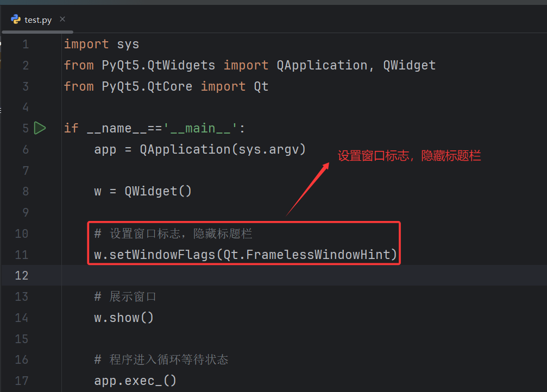Click 'app.exec_()' on line 17

point(135,381)
